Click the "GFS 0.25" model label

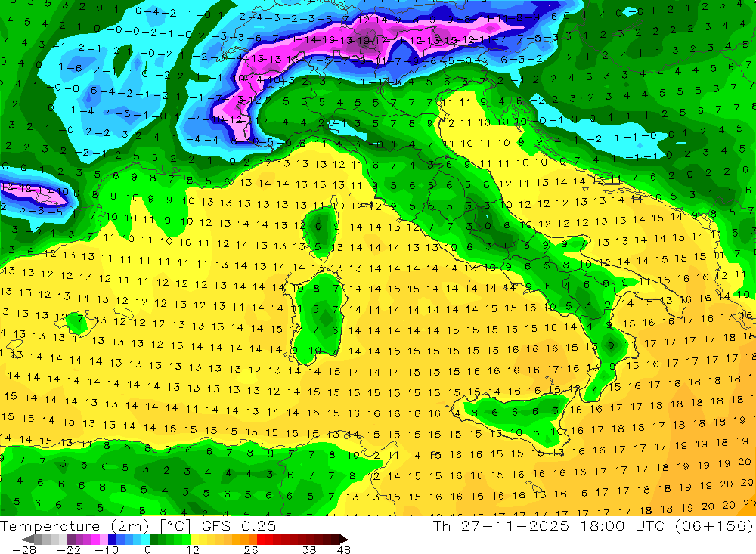[239, 526]
